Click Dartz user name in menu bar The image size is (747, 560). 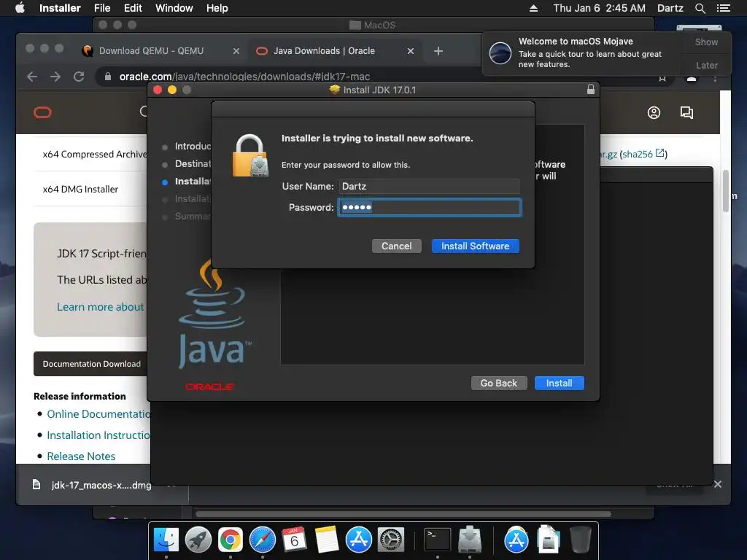(x=670, y=8)
